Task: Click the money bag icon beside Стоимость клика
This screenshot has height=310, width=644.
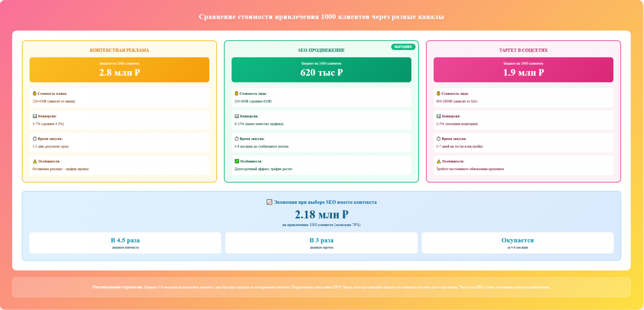Action: pos(35,94)
